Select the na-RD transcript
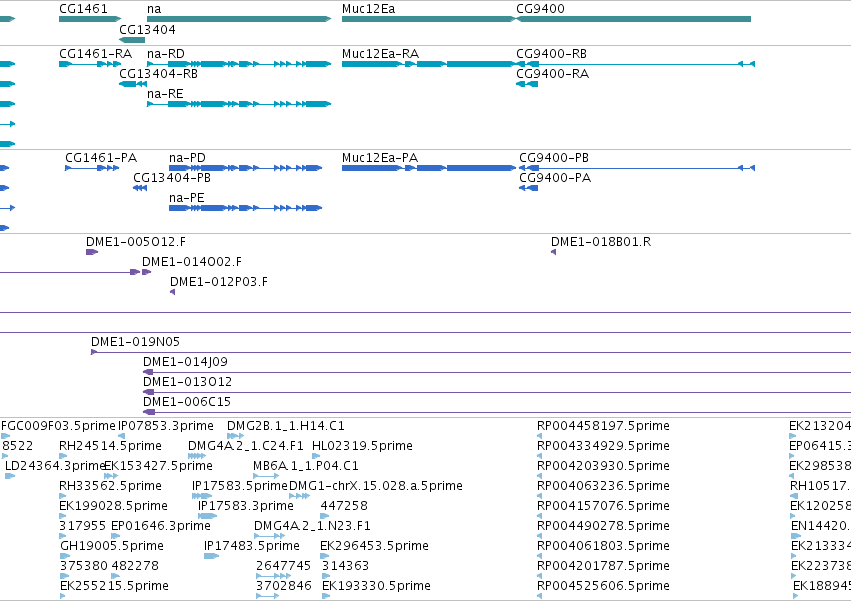Viewport: 851px width, 601px height. point(239,64)
